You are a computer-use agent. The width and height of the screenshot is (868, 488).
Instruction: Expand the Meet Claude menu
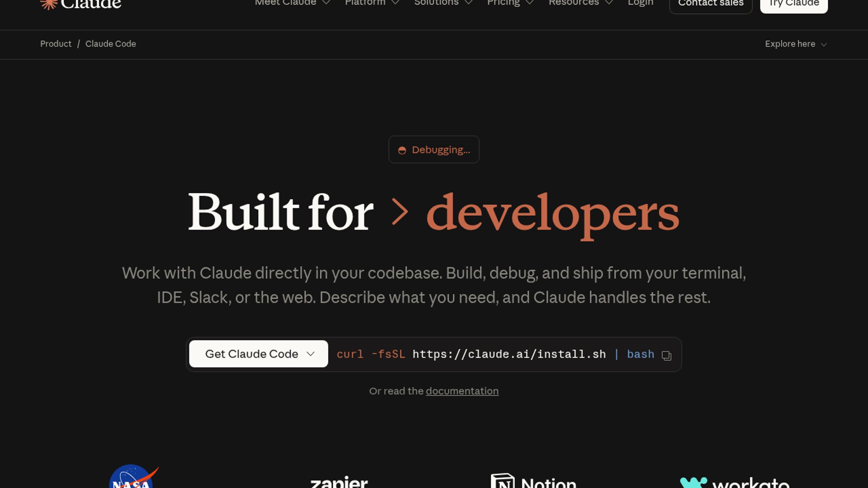(292, 3)
